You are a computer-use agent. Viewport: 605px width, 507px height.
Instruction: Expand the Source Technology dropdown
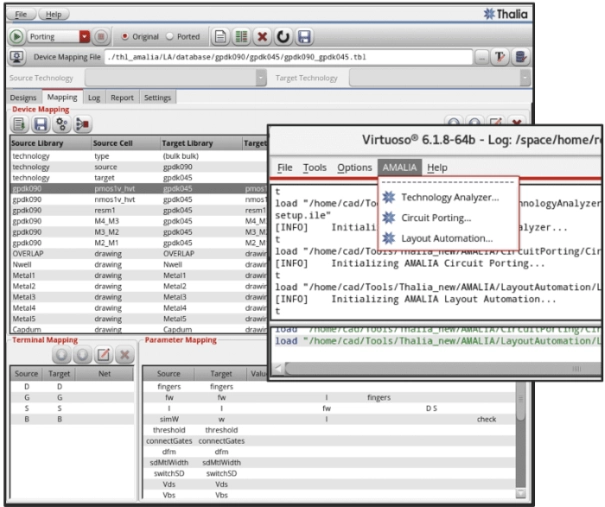261,78
